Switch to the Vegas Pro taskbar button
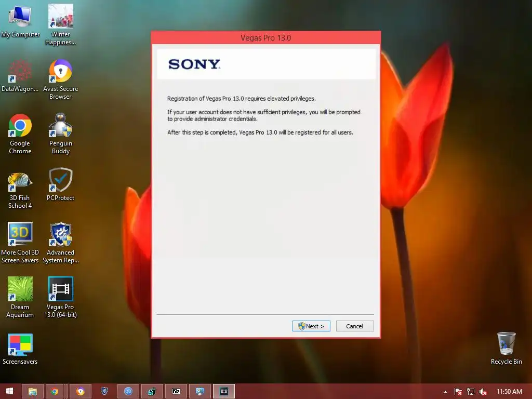The width and height of the screenshot is (532, 399). pos(223,391)
